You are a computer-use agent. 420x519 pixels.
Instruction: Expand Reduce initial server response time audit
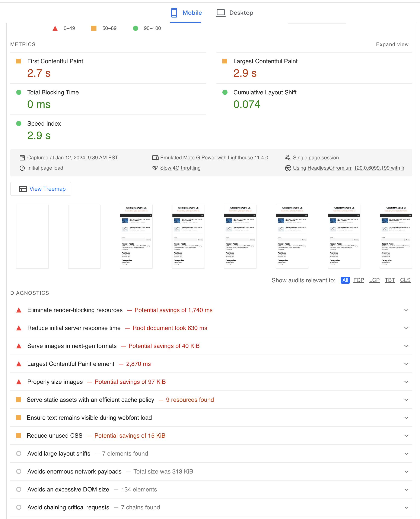tap(211, 328)
